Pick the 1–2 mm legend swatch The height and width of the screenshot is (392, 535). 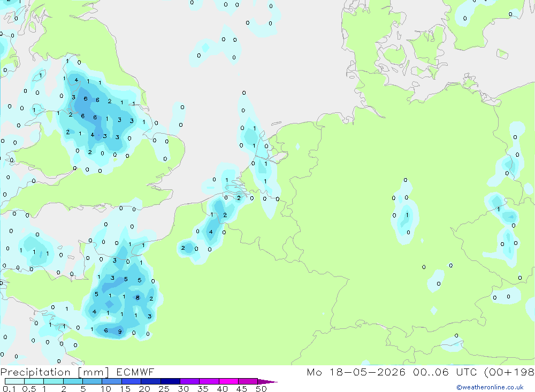[53, 381]
